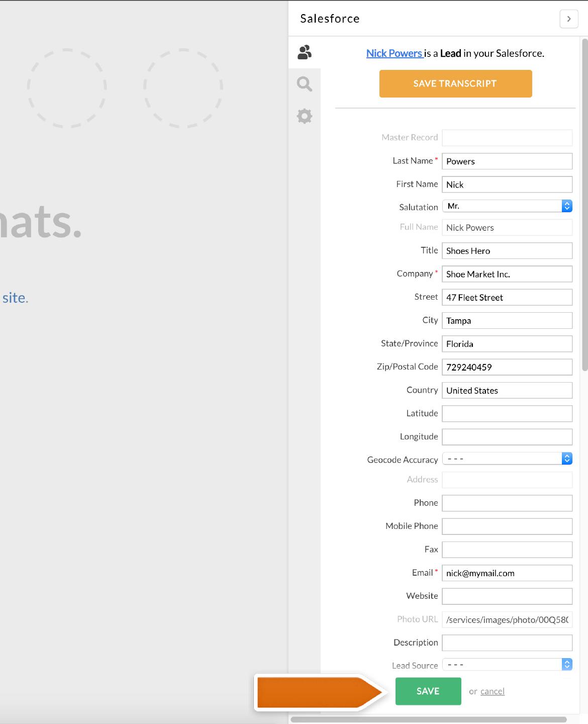Open the settings gear tab

tap(305, 116)
